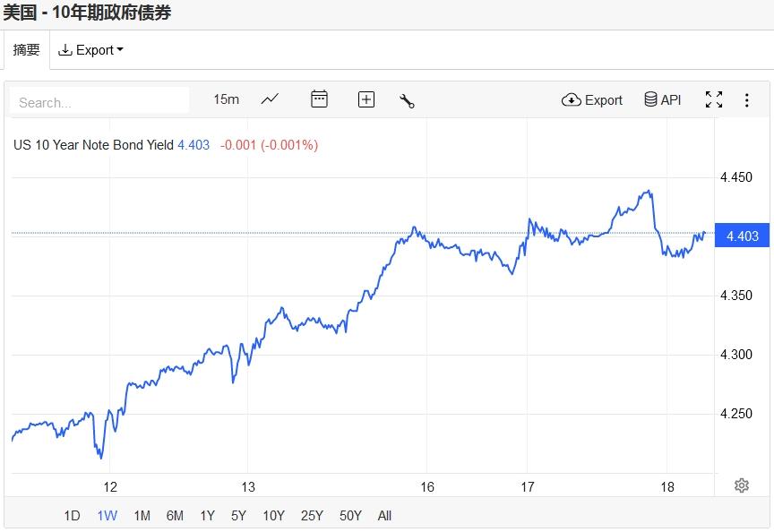Expand the Export dropdown under title
This screenshot has width=774, height=532.
click(x=90, y=50)
